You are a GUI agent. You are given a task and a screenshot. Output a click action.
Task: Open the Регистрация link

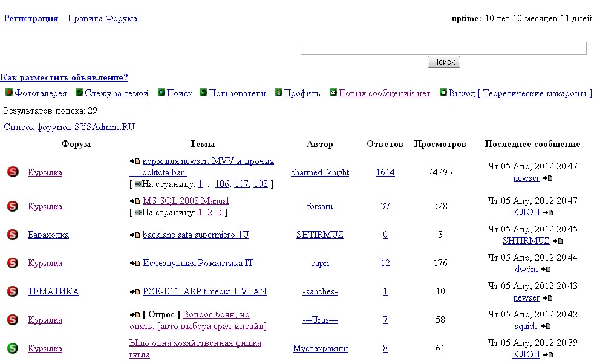click(31, 18)
